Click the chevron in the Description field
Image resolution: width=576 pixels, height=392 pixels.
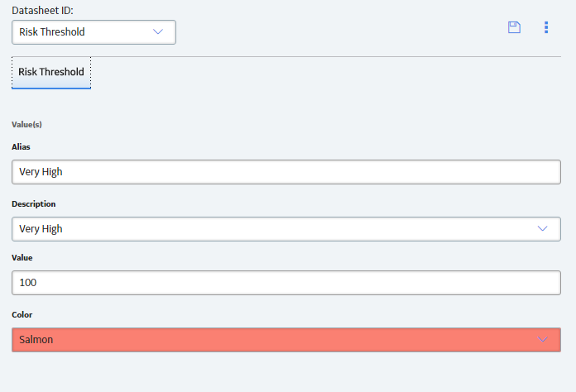(542, 228)
